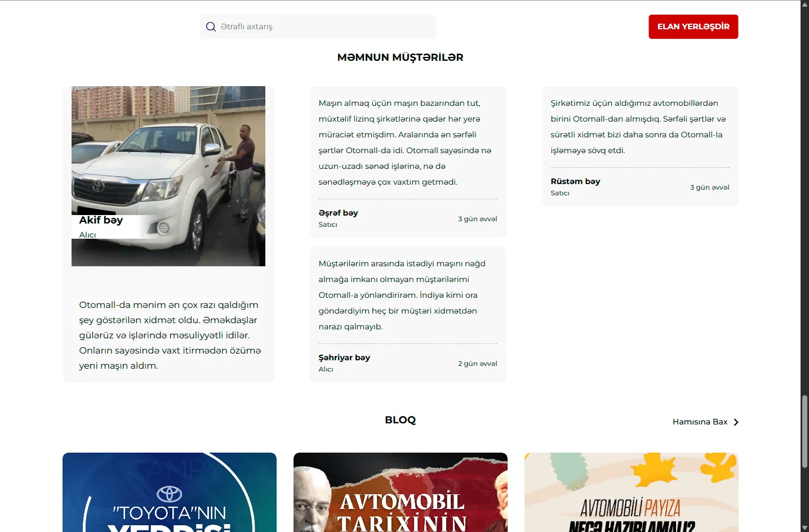Click the Toyota logo on blog card
This screenshot has height=532, width=809.
169,494
